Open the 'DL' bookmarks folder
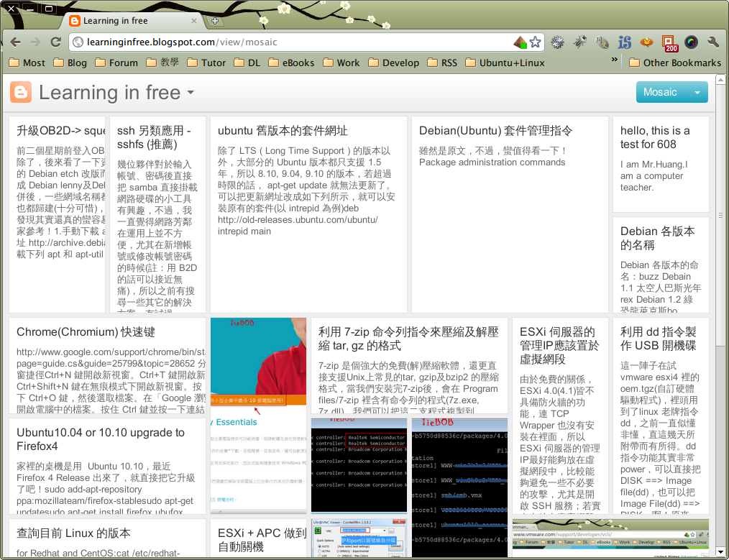The height and width of the screenshot is (560, 729). tap(248, 63)
